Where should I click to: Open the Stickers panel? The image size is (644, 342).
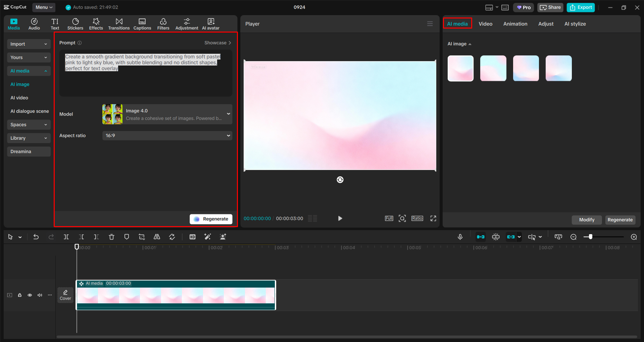[x=75, y=24]
